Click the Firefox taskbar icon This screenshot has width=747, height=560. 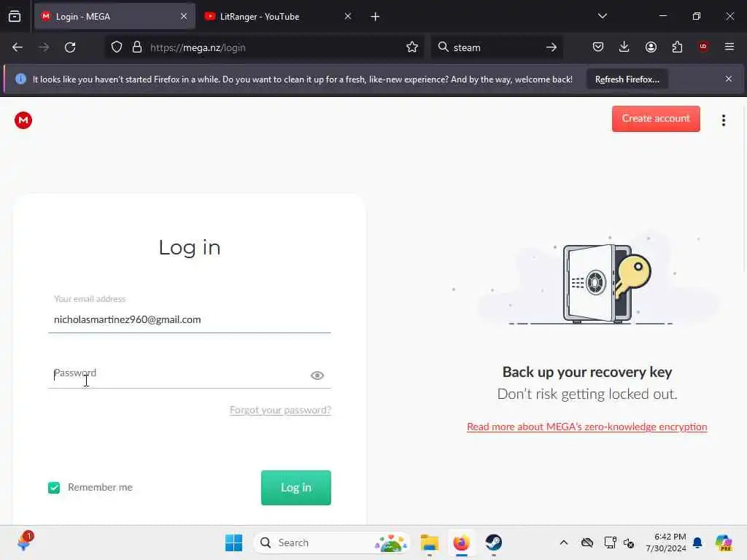(461, 542)
